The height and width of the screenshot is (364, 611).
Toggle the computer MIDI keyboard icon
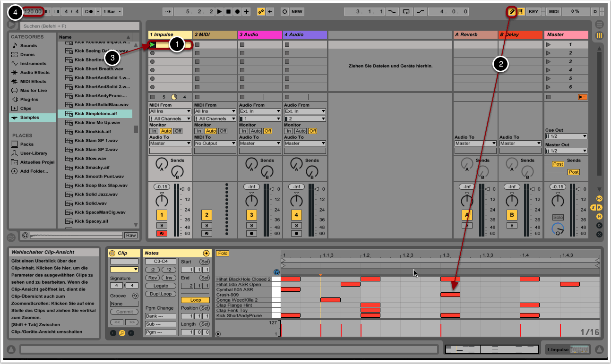(520, 12)
